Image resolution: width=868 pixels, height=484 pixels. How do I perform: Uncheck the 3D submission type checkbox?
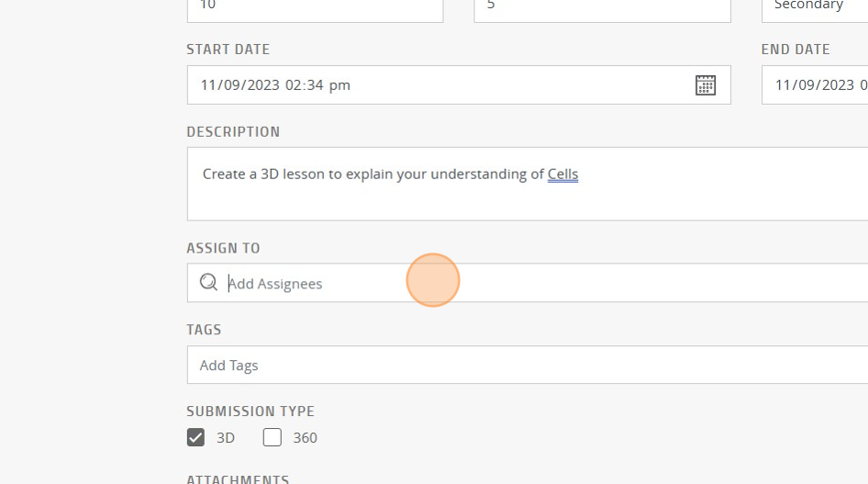pyautogui.click(x=195, y=437)
